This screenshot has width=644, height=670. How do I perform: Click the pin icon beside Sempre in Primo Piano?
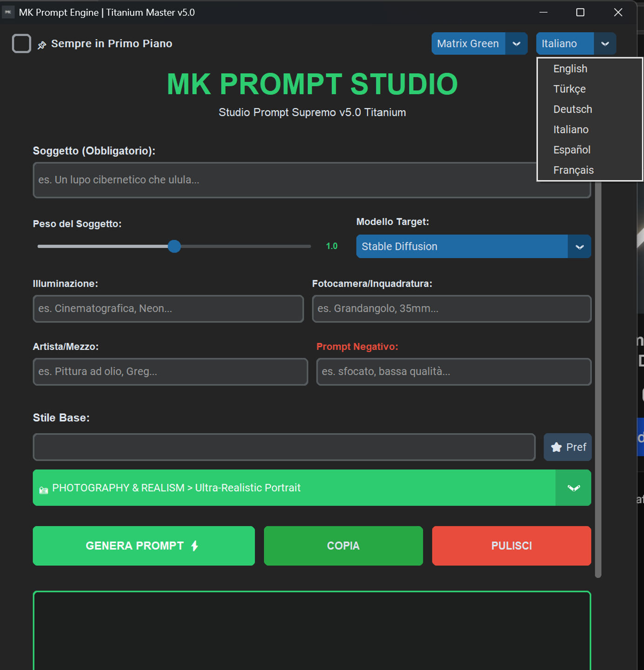pyautogui.click(x=42, y=45)
